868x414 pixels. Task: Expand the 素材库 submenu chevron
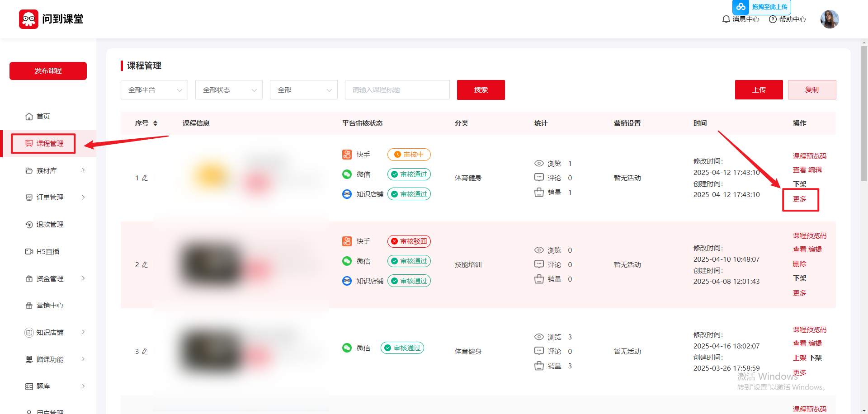click(x=83, y=170)
